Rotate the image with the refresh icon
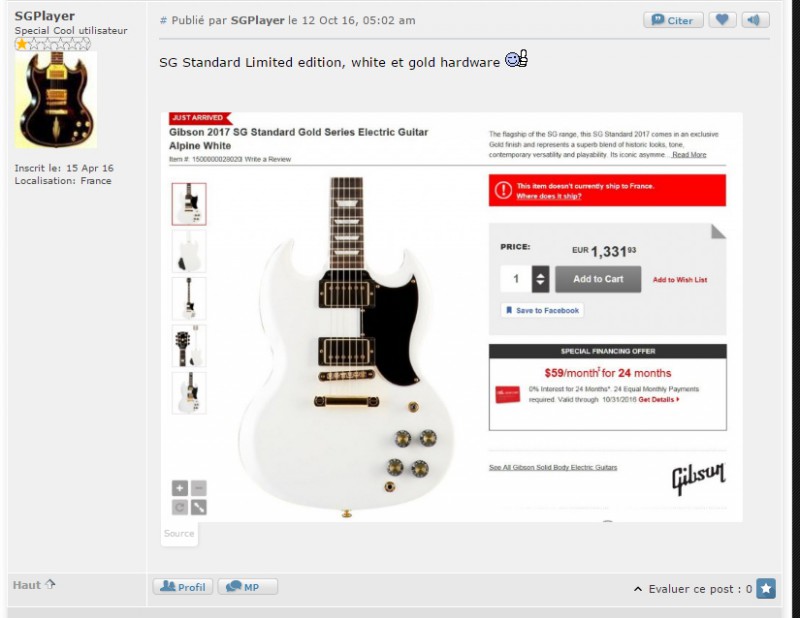The height and width of the screenshot is (618, 800). [180, 507]
